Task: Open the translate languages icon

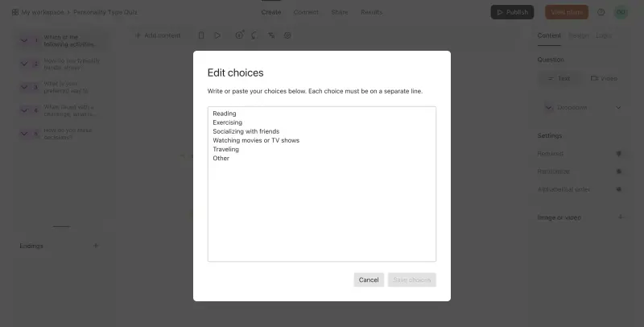Action: [271, 35]
